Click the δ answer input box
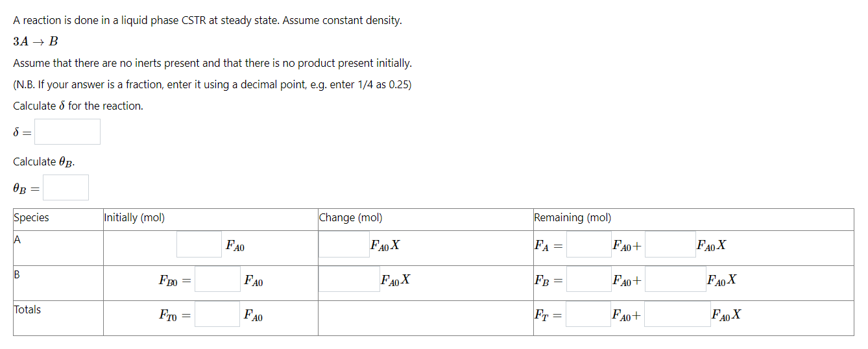 pos(67,132)
